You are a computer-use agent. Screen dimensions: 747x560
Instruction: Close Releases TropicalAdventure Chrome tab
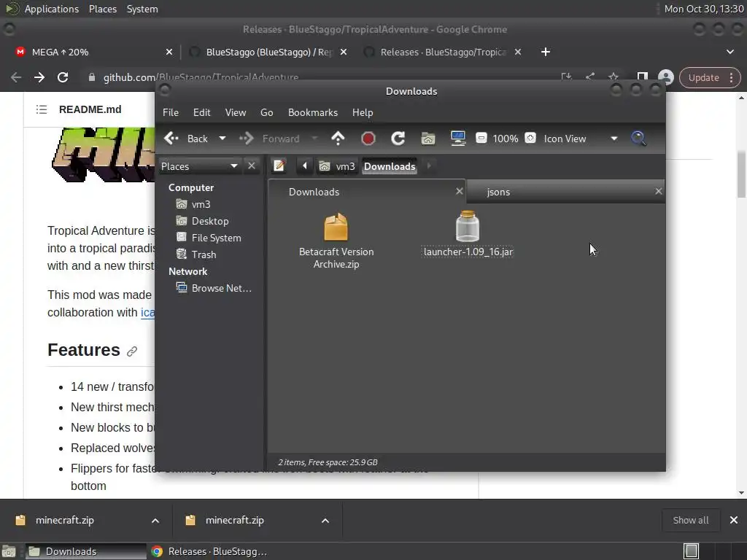(x=518, y=52)
